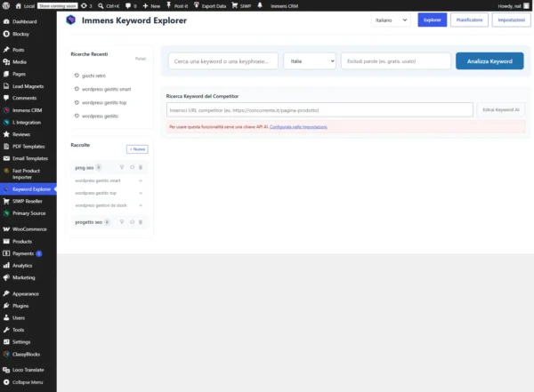Open Loco Translate in the sidebar
The image size is (534, 392).
[28, 370]
